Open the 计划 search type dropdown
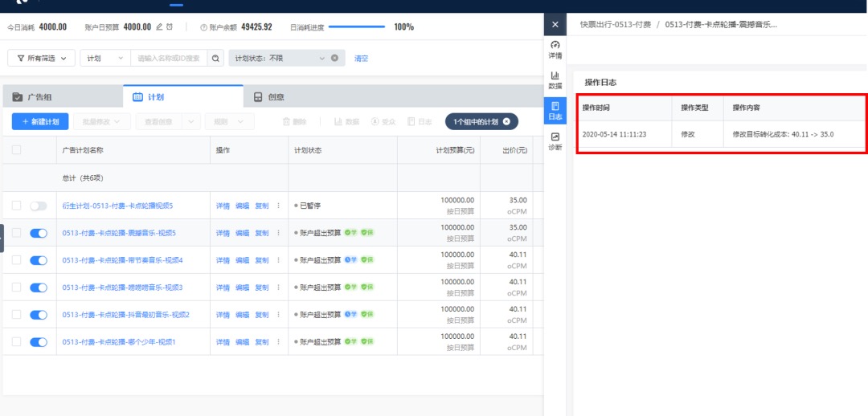Viewport: 868px width, 416px height. (x=105, y=58)
